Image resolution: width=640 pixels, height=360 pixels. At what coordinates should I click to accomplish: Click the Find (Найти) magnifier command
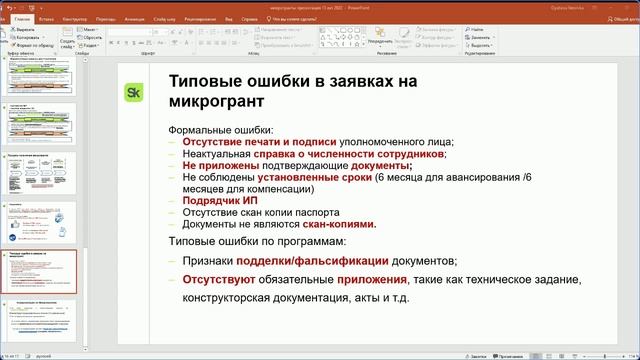click(x=474, y=29)
